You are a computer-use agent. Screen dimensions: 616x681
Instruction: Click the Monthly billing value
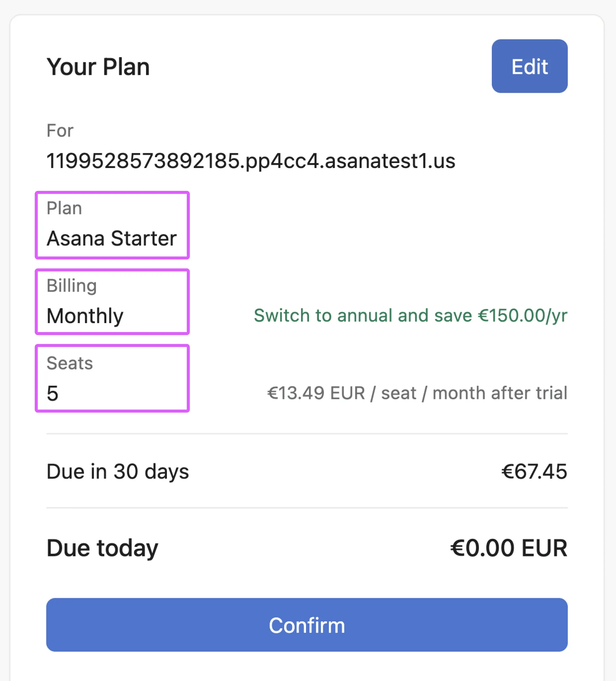click(85, 316)
